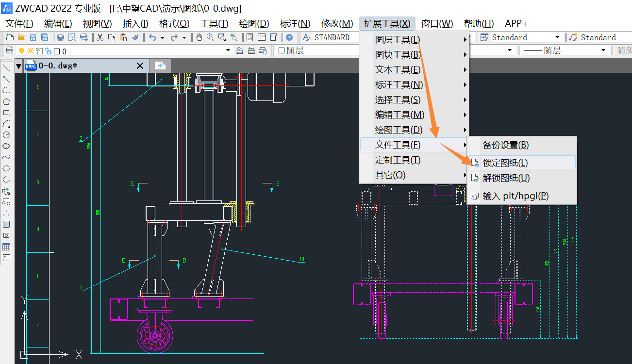Select 定制工具(T) in extension menu

pos(415,160)
